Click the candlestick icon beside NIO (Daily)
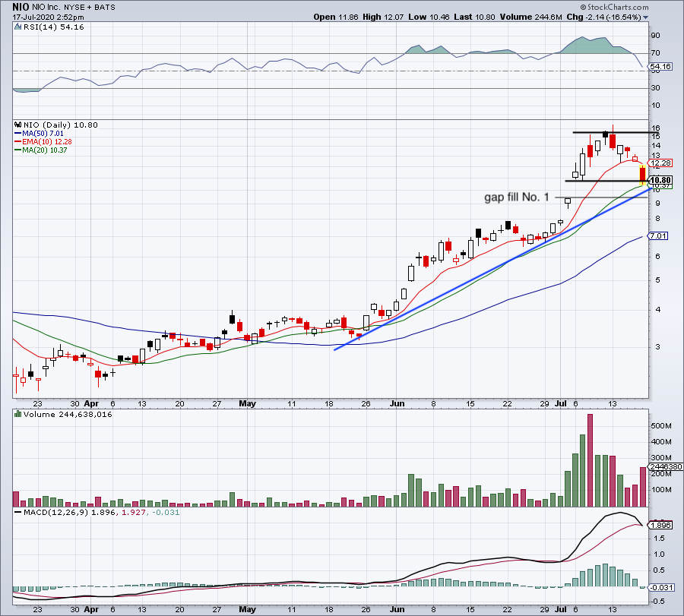 pos(18,125)
